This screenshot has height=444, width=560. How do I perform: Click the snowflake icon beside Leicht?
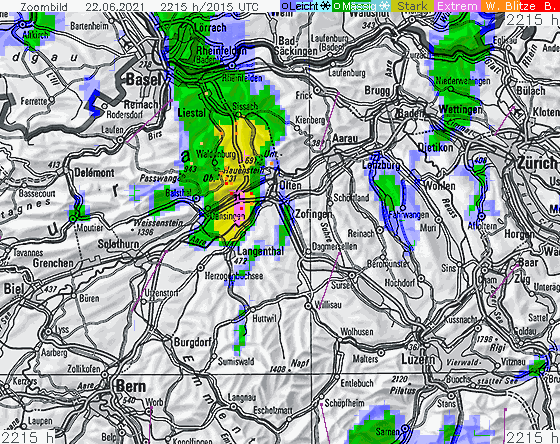[325, 6]
